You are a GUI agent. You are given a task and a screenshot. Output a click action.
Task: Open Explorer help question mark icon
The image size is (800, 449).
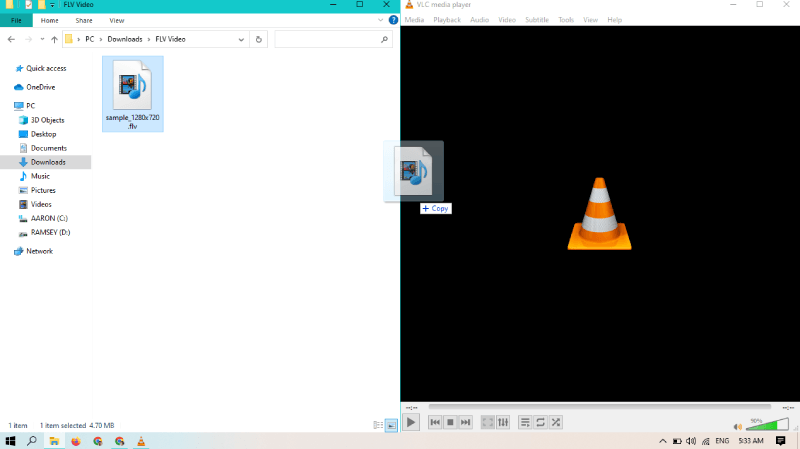pyautogui.click(x=393, y=20)
